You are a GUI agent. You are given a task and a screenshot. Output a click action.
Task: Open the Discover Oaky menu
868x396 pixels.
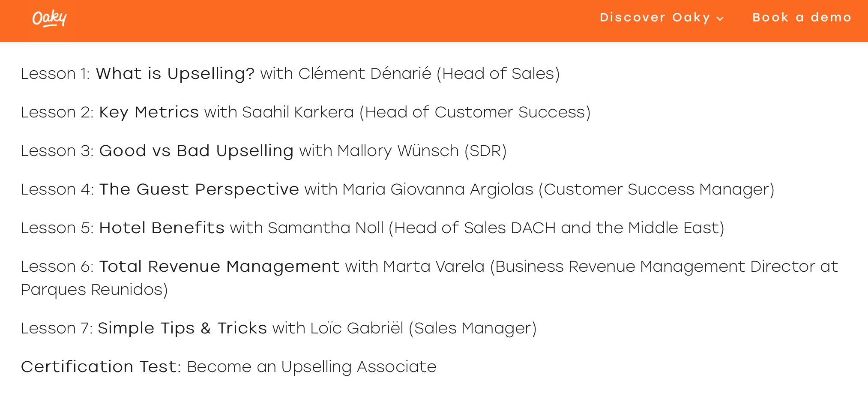click(x=661, y=18)
